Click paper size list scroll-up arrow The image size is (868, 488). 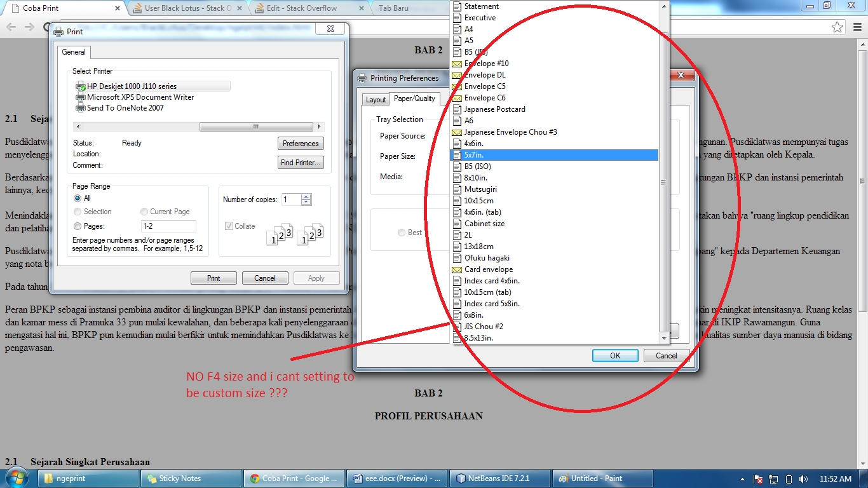663,6
